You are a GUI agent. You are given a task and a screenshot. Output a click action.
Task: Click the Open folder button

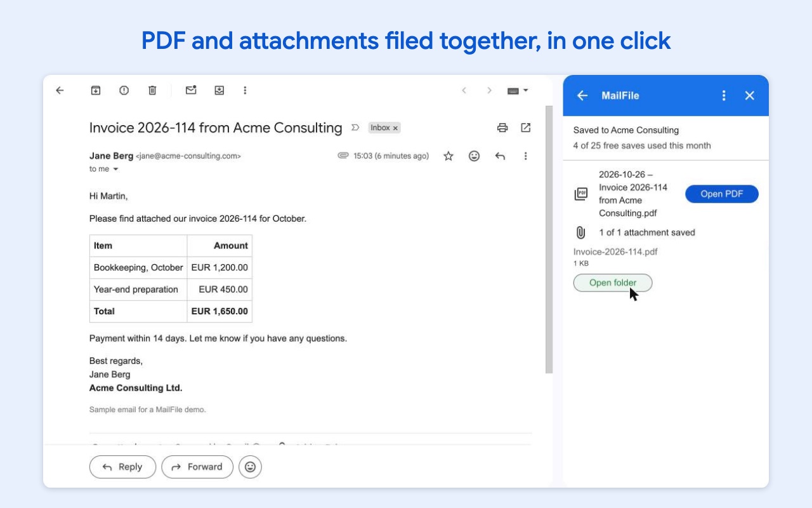tap(613, 283)
